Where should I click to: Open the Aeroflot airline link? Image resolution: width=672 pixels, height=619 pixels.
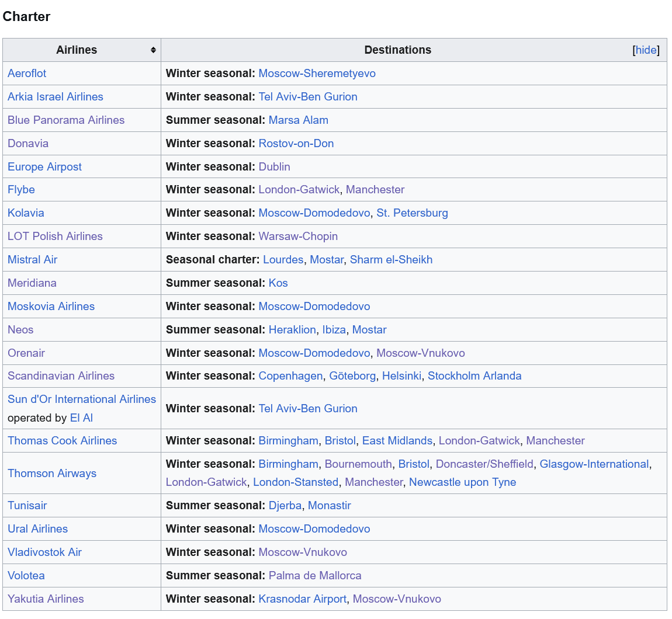pyautogui.click(x=27, y=74)
